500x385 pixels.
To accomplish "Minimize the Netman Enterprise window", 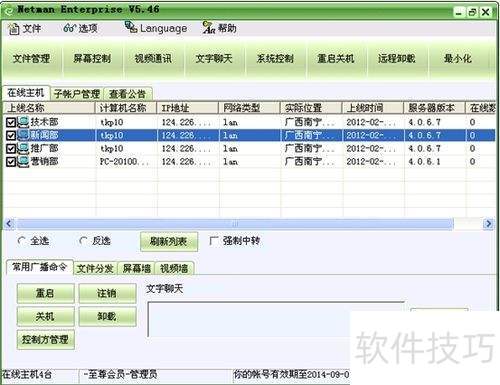I will pos(459,13).
